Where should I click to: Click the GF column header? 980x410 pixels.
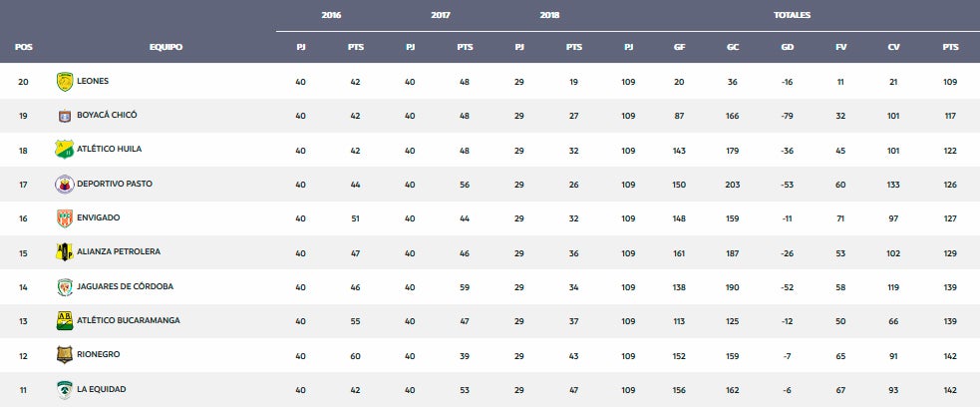click(680, 47)
